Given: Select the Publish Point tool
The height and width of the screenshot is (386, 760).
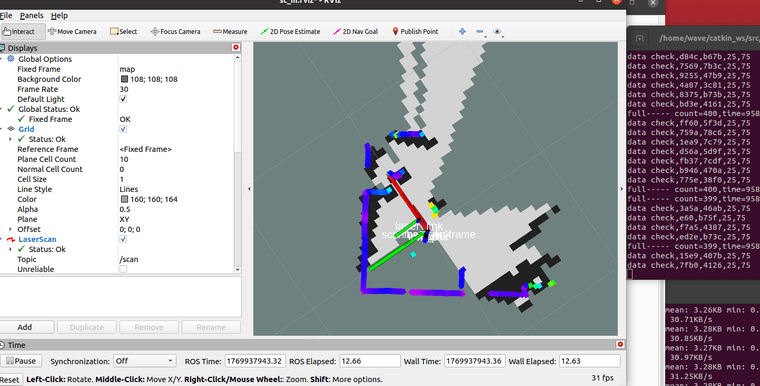Looking at the screenshot, I should (415, 32).
